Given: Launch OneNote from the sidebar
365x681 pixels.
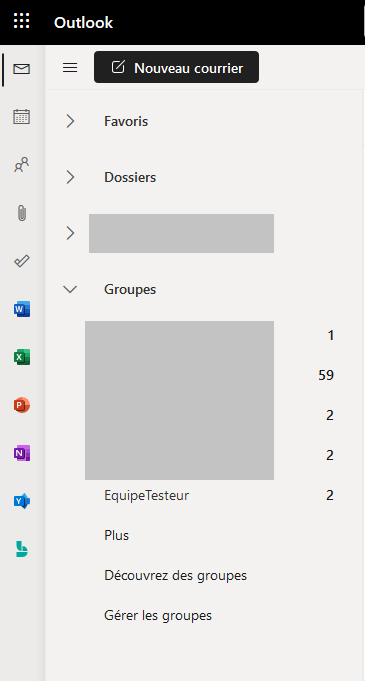Looking at the screenshot, I should [x=22, y=453].
